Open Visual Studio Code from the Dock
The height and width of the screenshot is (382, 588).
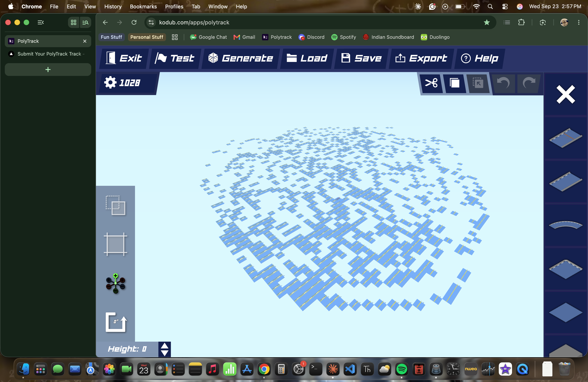click(350, 369)
